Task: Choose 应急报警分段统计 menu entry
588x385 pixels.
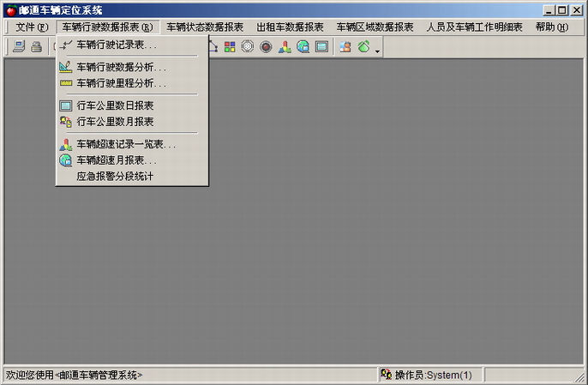Action: tap(132, 176)
